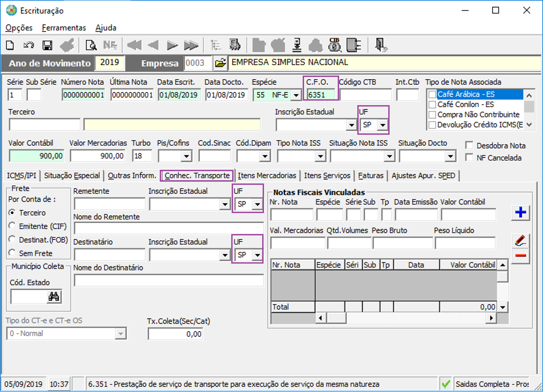Switch to the Itens Mercadorias tab
The width and height of the screenshot is (543, 392).
(267, 176)
